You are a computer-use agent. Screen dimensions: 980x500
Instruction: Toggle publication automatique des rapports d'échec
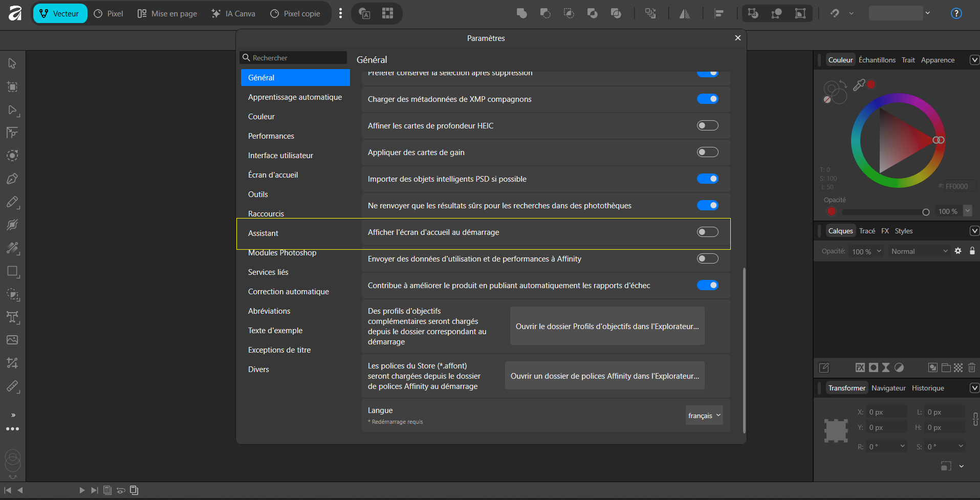point(707,285)
